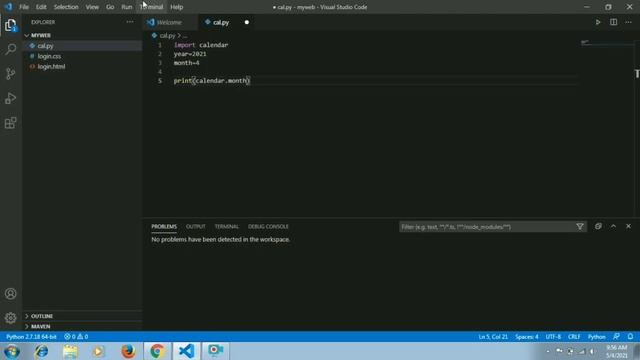Switch to the Problems panel tab
The image size is (640, 360).
click(164, 227)
